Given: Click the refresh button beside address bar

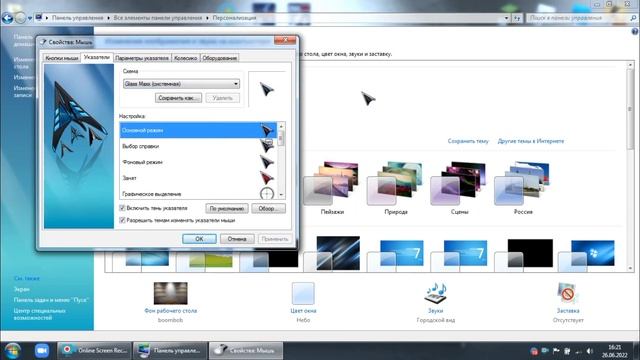Looking at the screenshot, I should 517,18.
